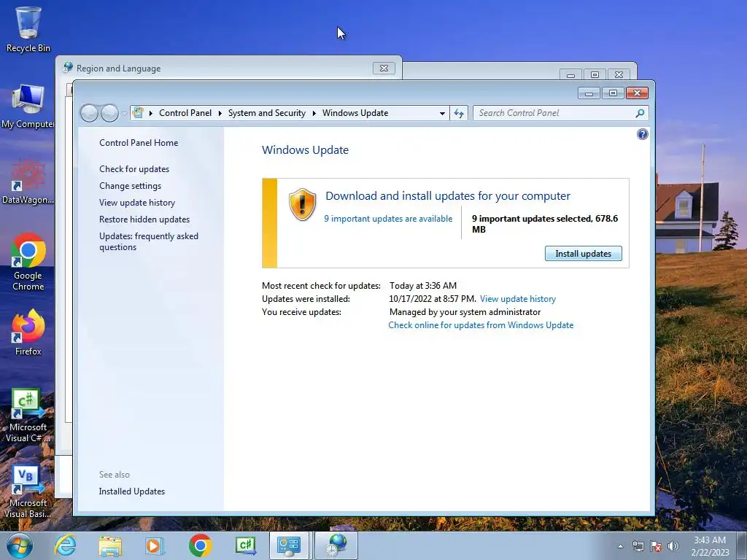Click the Control Panel icon in address bar

[x=138, y=113]
